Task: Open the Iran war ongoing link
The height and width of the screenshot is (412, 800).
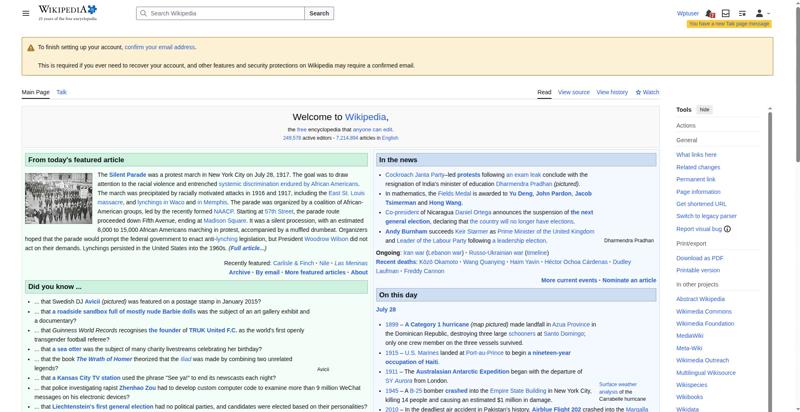Action: [x=414, y=253]
